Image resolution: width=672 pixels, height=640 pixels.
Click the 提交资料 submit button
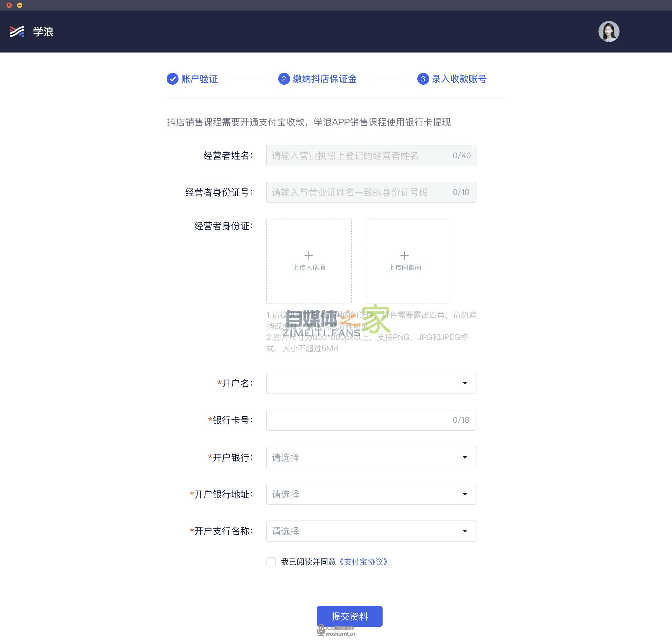click(x=349, y=616)
